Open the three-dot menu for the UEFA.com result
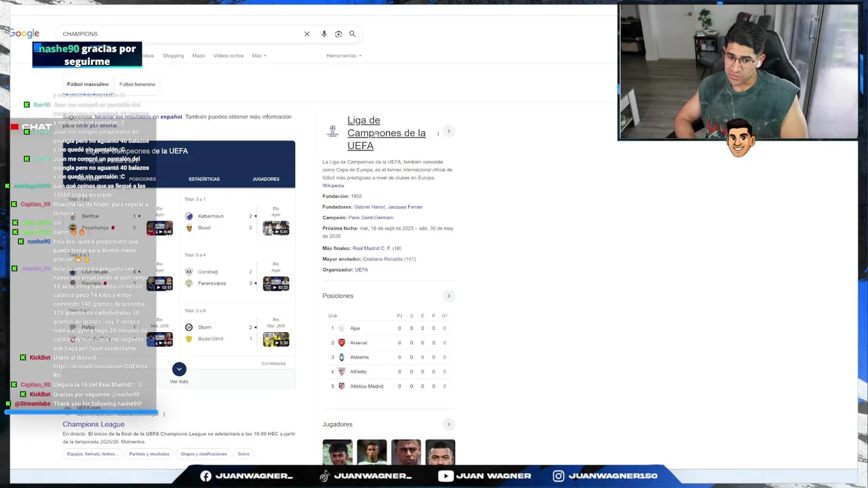The width and height of the screenshot is (868, 488). point(164,414)
